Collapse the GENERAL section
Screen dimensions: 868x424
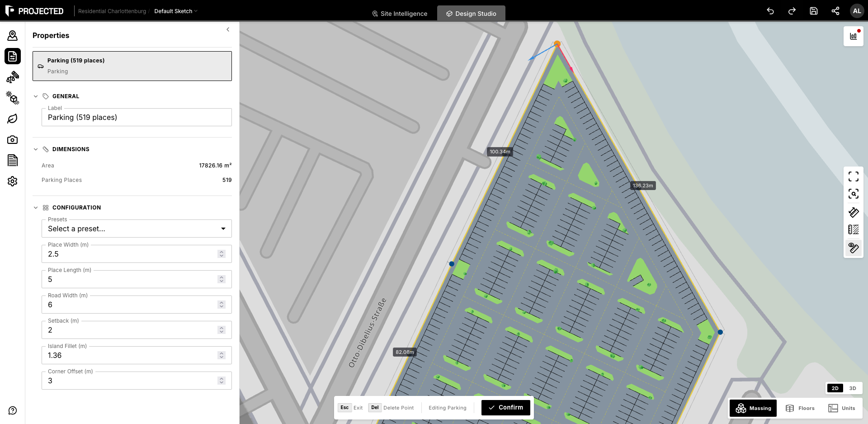pos(36,96)
